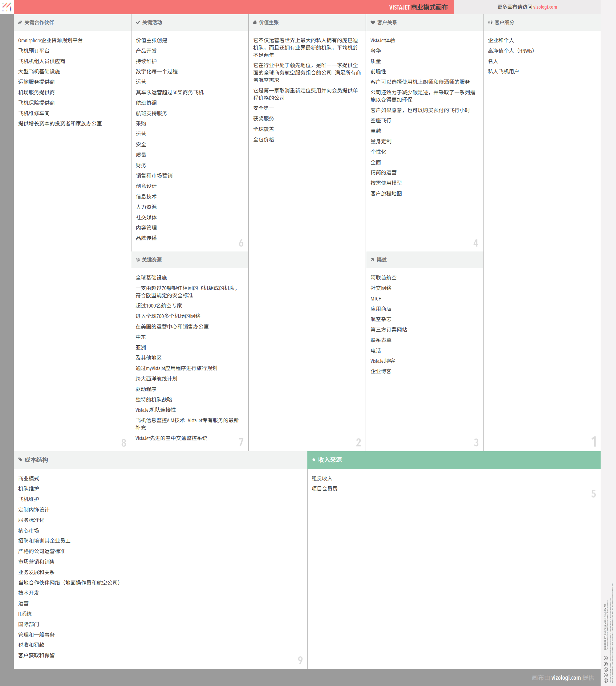Click the star icon beside 收入来源
The height and width of the screenshot is (686, 616).
point(314,460)
